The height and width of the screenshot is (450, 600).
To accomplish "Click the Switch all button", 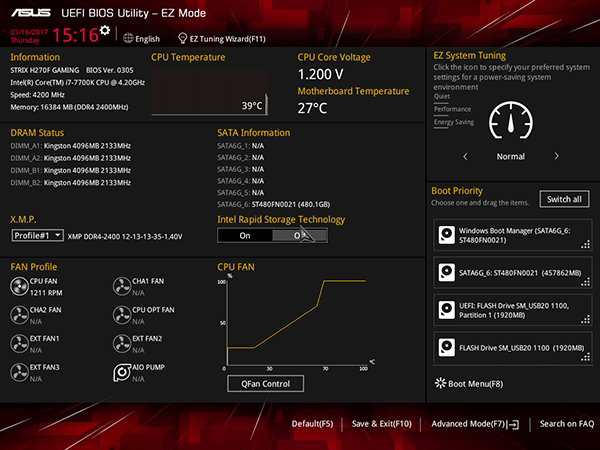I will [564, 199].
